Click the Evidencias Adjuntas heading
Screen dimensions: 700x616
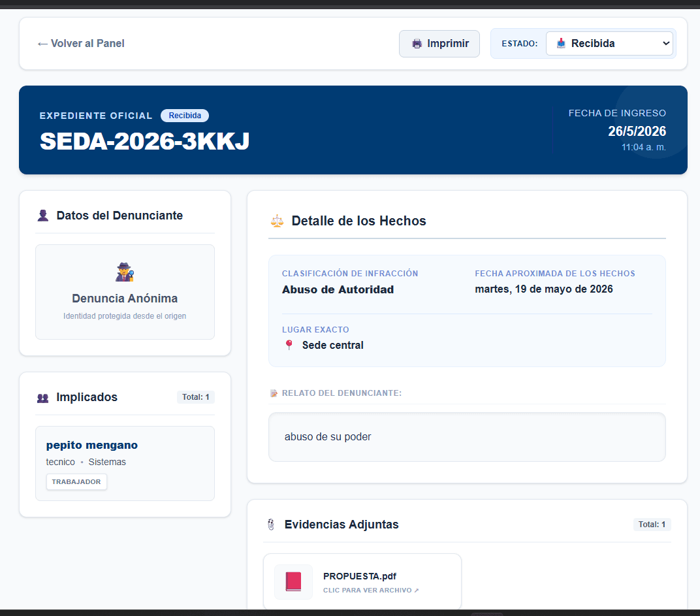point(342,525)
